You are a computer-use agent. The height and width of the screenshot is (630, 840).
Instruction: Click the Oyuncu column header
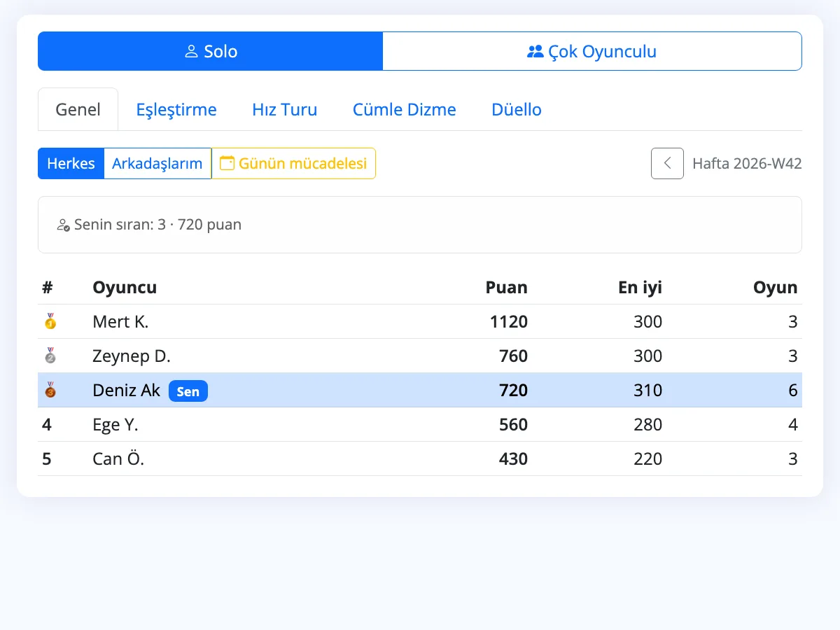click(125, 287)
